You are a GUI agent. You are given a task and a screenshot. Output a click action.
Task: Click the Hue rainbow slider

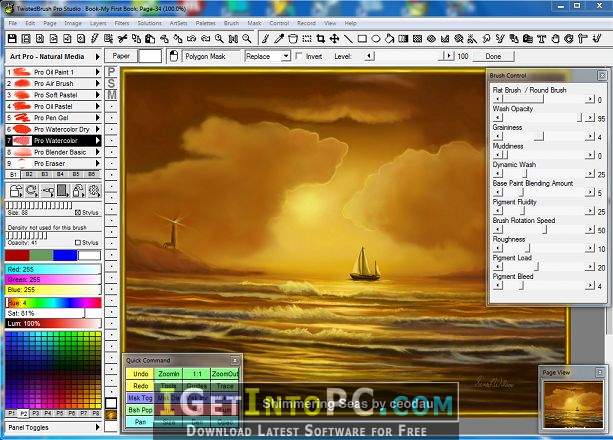53,303
